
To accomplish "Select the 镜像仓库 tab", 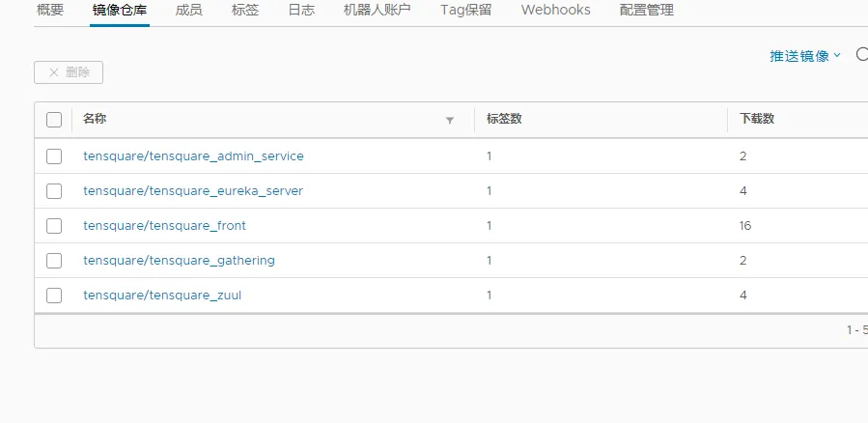I will pos(120,11).
